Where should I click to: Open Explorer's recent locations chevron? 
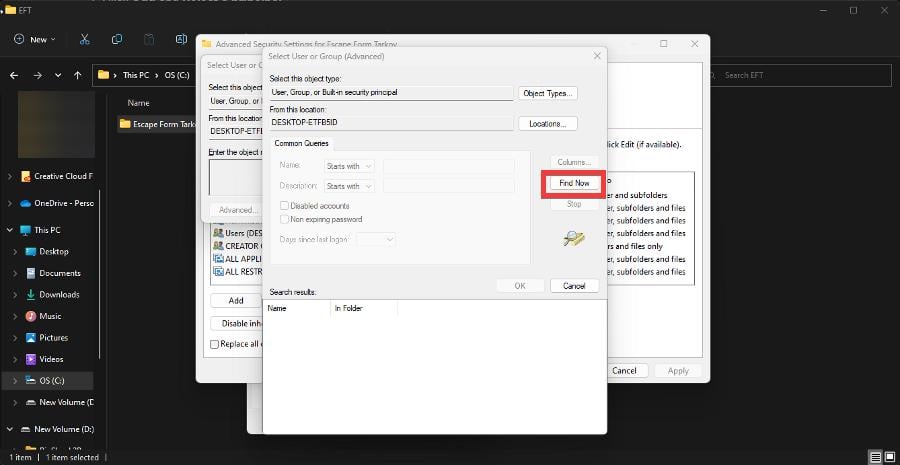(x=58, y=75)
